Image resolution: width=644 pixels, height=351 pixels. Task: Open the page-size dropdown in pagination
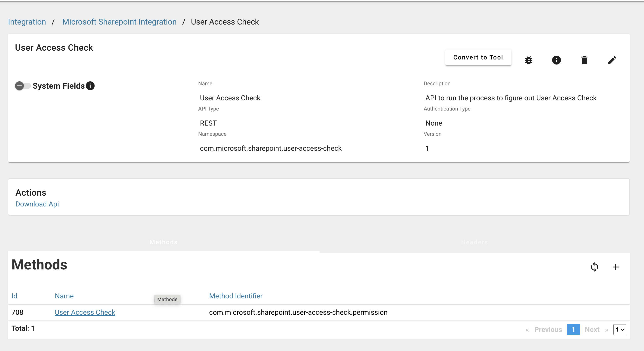click(619, 330)
